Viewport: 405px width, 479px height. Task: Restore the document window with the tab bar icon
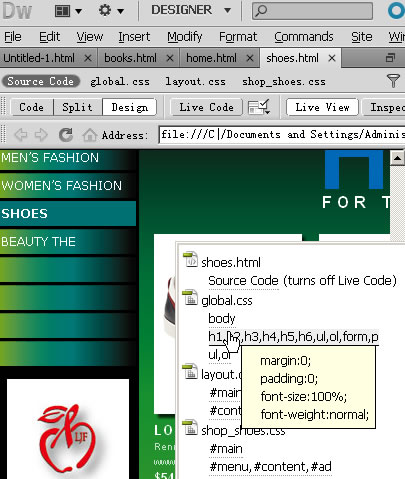tap(390, 58)
